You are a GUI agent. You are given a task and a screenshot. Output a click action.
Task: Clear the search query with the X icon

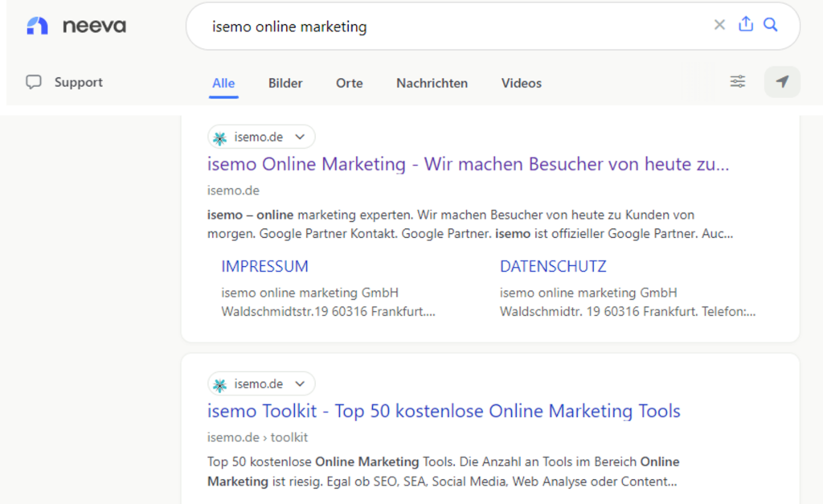pyautogui.click(x=719, y=25)
